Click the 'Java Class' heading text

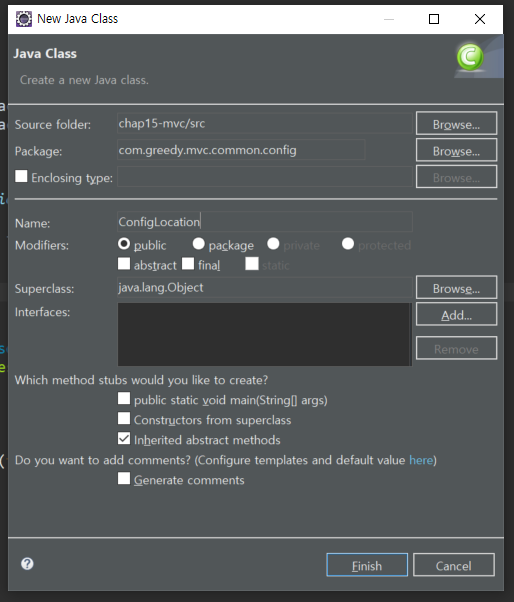coord(45,53)
